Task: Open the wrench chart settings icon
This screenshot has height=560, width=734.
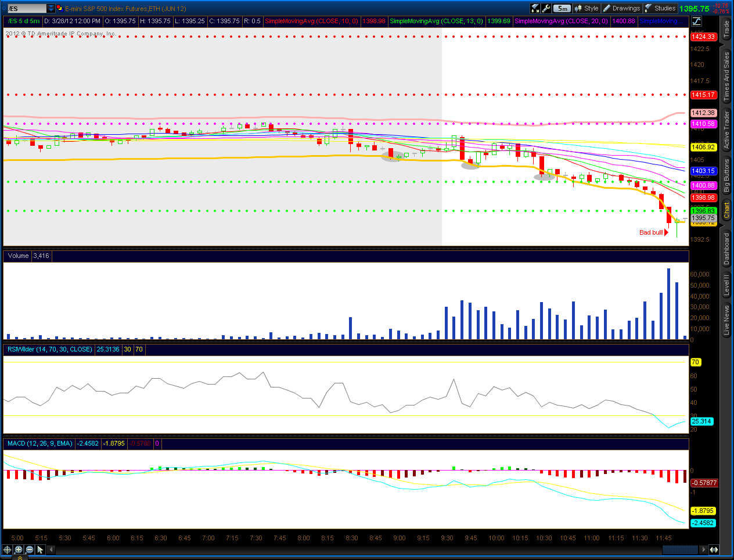Action: point(546,8)
